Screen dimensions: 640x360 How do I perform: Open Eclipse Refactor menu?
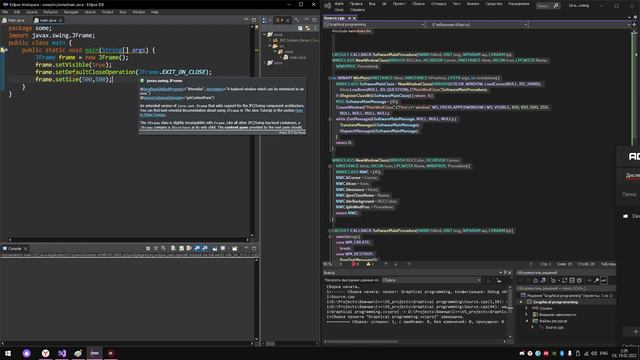[51, 12]
